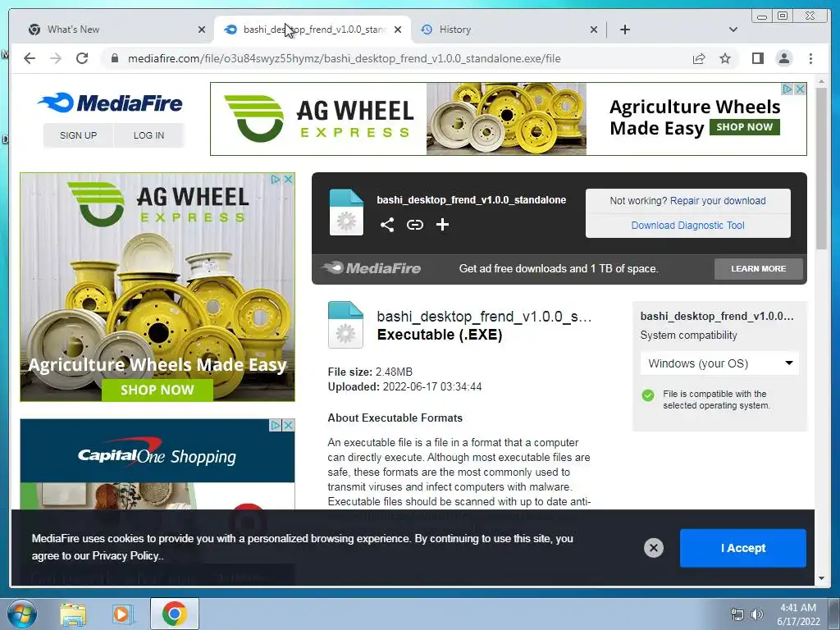
Task: Click the 'About Executable Formats' heading
Action: pyautogui.click(x=395, y=418)
